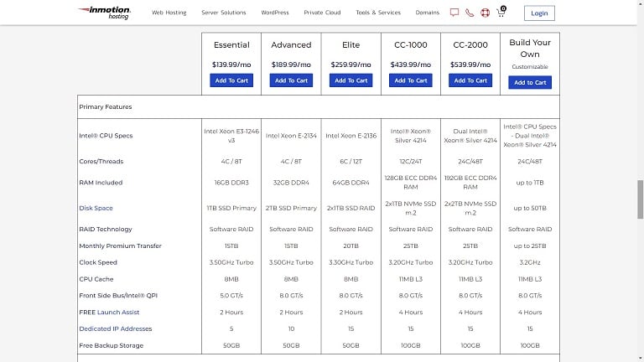Open the live chat icon
This screenshot has width=644, height=362.
(454, 13)
